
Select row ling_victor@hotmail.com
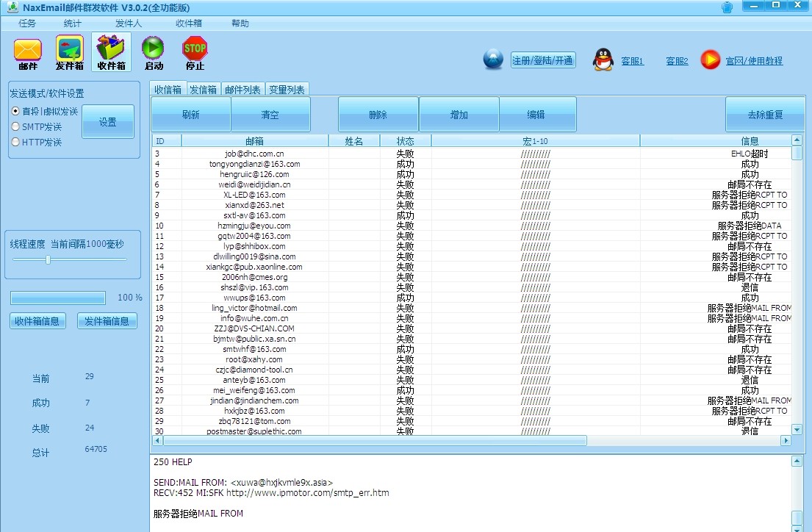pos(472,308)
